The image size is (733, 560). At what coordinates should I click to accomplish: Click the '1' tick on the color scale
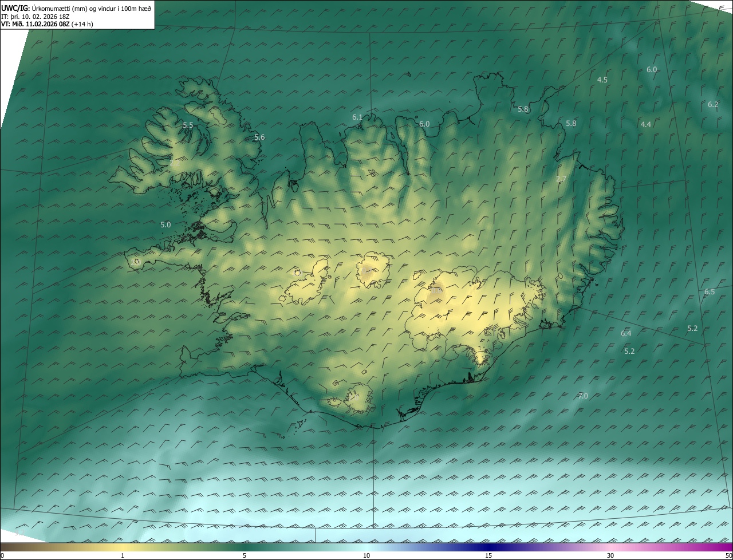[x=123, y=555]
